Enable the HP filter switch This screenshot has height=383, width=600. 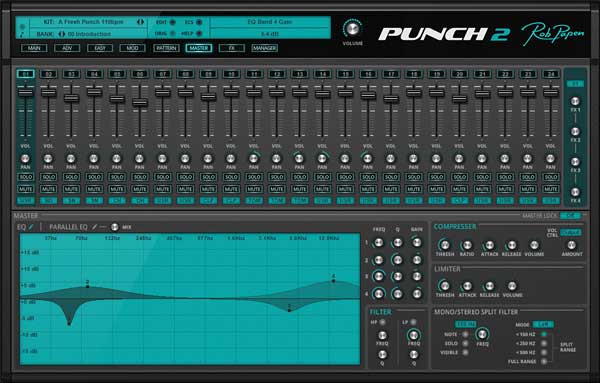[382, 322]
